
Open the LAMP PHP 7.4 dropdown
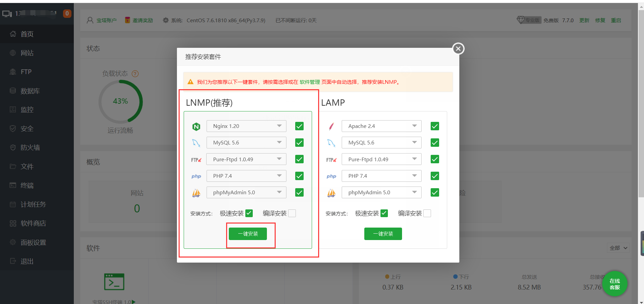pos(381,176)
